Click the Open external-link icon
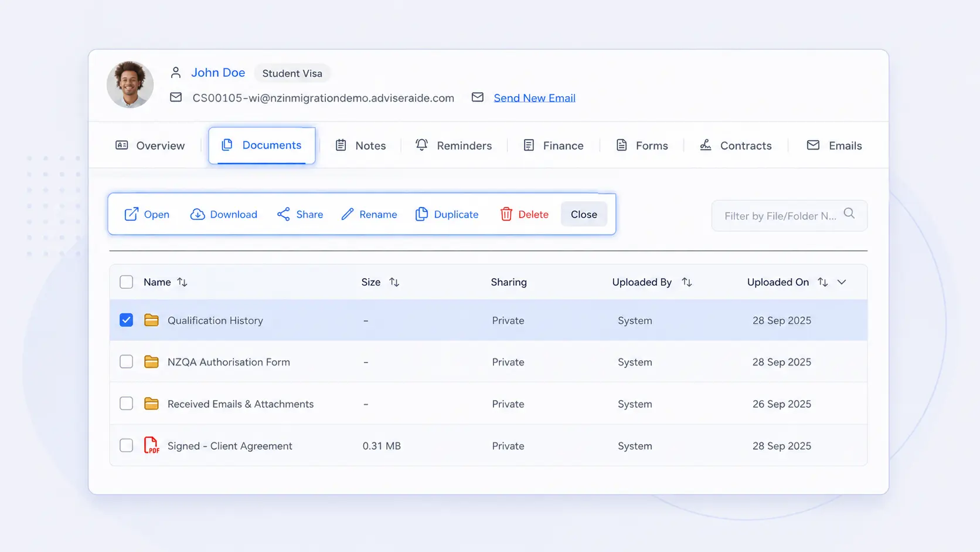 pos(131,214)
